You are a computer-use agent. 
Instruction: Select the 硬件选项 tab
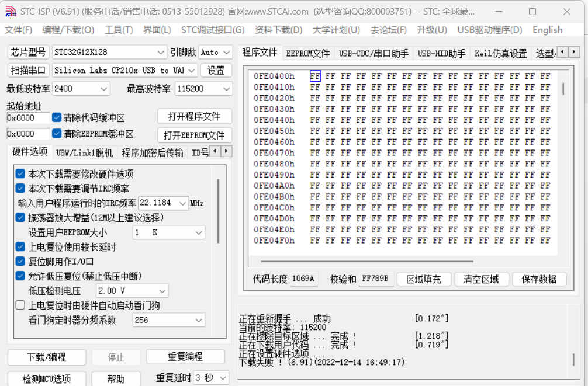tap(30, 151)
